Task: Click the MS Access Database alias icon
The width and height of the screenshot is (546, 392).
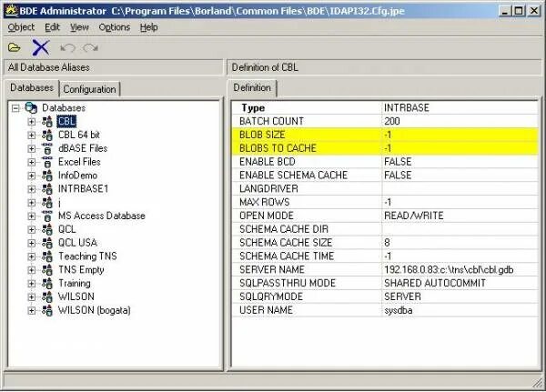Action: click(x=47, y=216)
